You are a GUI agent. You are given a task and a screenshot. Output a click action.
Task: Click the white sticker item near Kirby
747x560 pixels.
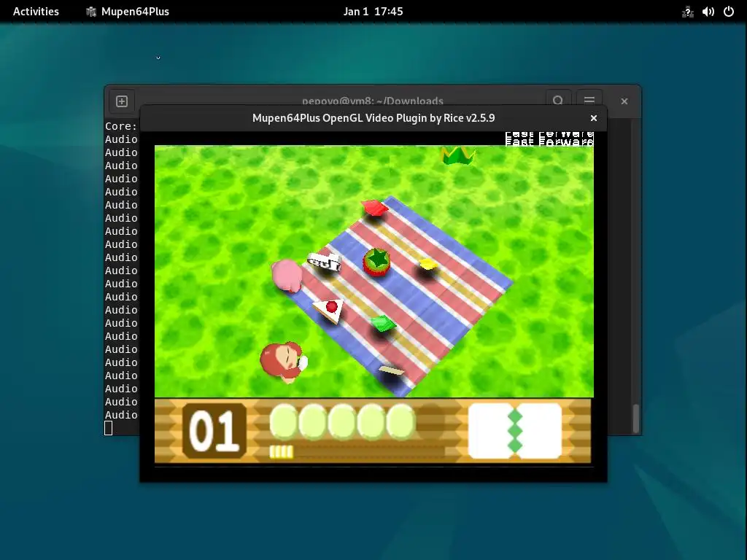pos(325,262)
